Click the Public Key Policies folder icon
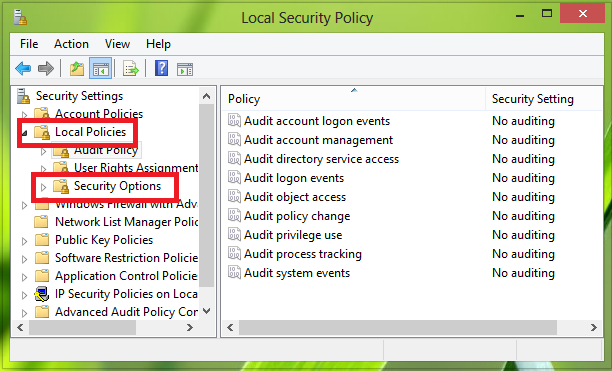 pos(41,240)
